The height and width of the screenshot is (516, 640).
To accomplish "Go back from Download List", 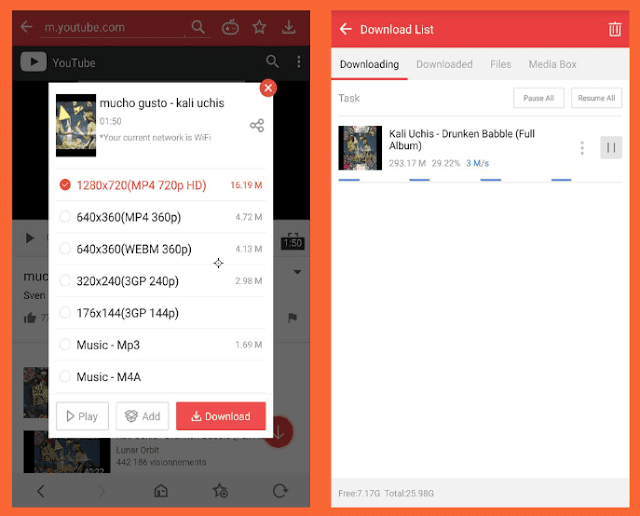I will [346, 29].
